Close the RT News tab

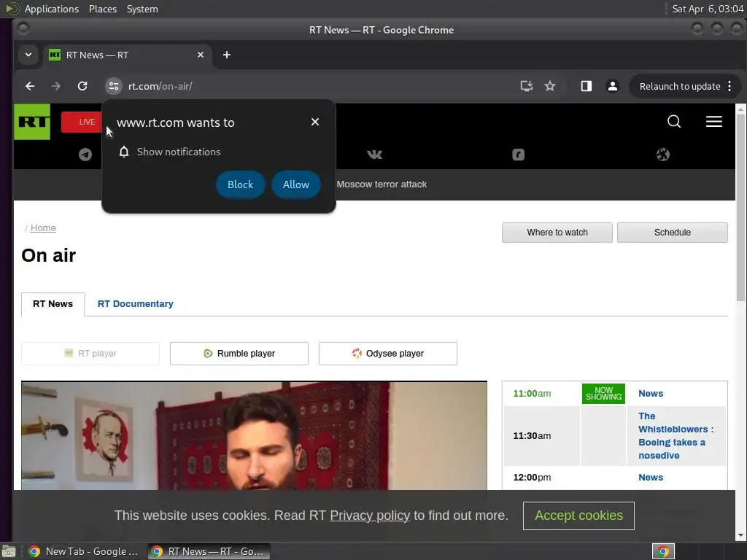201,55
